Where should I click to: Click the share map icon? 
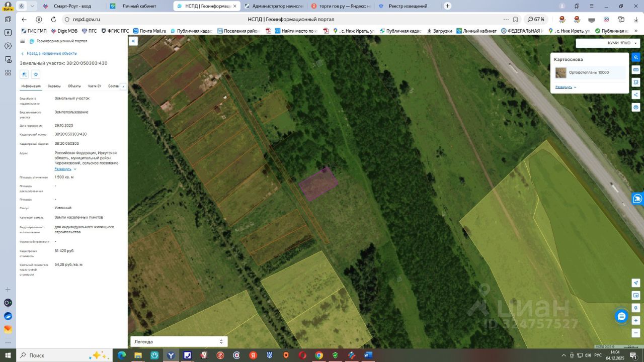point(636,95)
